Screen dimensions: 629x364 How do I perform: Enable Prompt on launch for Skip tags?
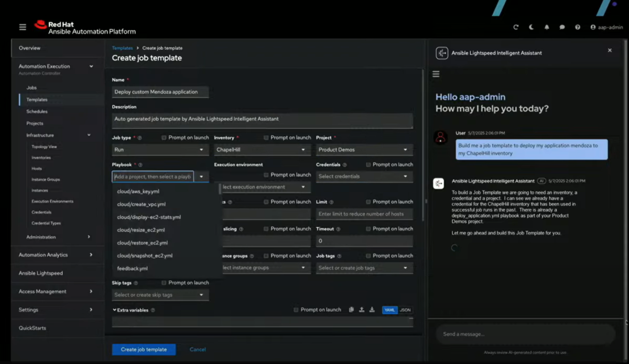tap(164, 283)
